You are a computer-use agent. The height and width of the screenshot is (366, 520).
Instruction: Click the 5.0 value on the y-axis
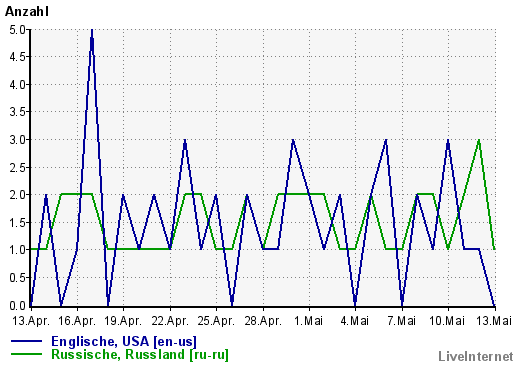point(17,30)
